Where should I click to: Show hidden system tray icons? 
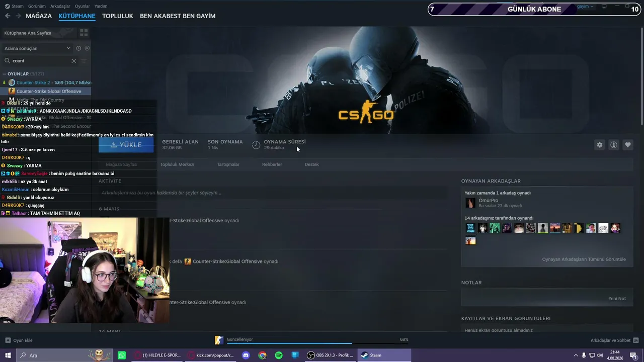[x=576, y=355]
